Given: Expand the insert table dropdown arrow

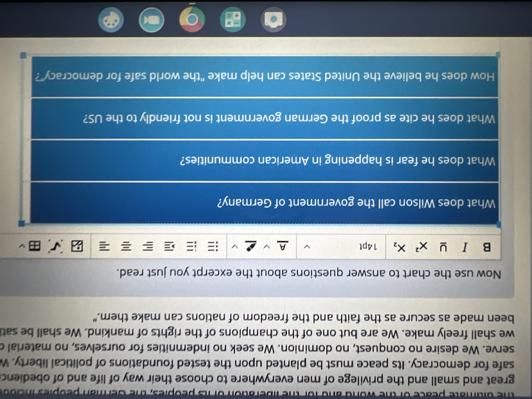Looking at the screenshot, I should (22, 246).
